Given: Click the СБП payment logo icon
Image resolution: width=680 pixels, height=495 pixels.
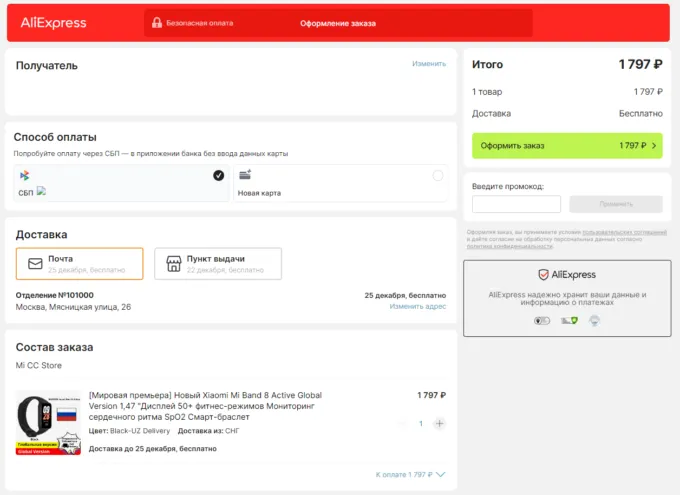Looking at the screenshot, I should (x=24, y=176).
